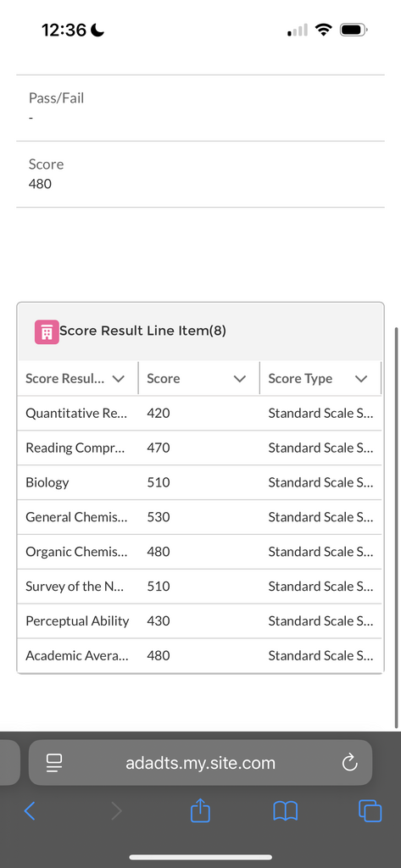The image size is (401, 868).
Task: Open the Score Result Line Item(8) list
Action: pyautogui.click(x=142, y=331)
